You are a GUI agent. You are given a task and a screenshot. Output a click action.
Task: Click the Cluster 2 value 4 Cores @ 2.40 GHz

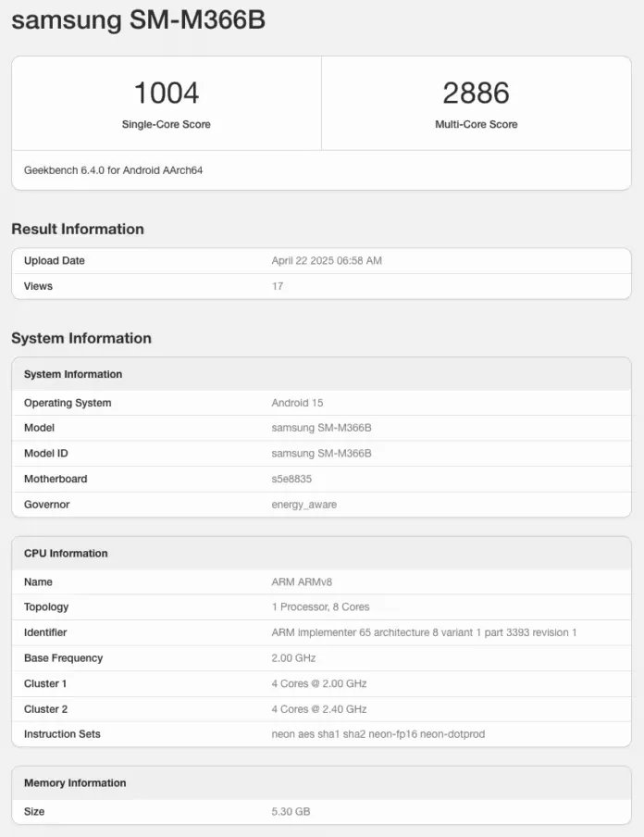point(319,709)
